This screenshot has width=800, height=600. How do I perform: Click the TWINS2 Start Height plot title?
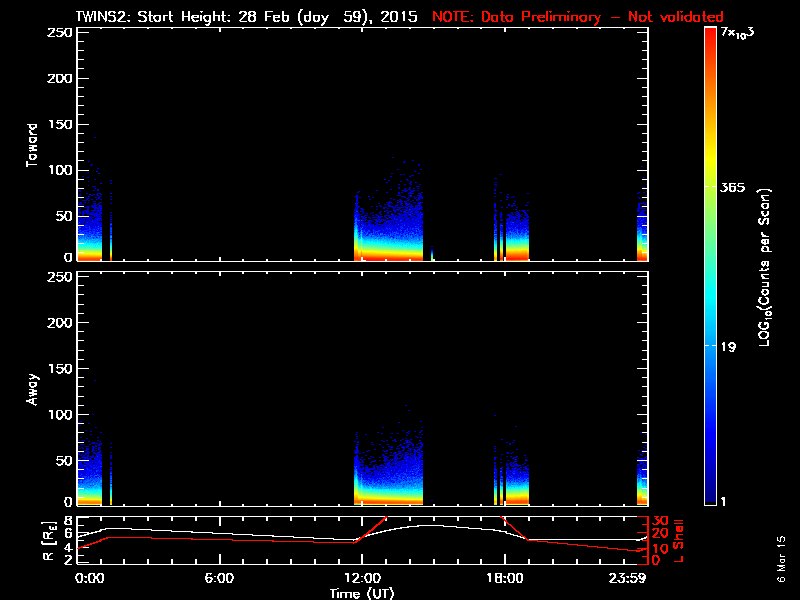pyautogui.click(x=248, y=16)
